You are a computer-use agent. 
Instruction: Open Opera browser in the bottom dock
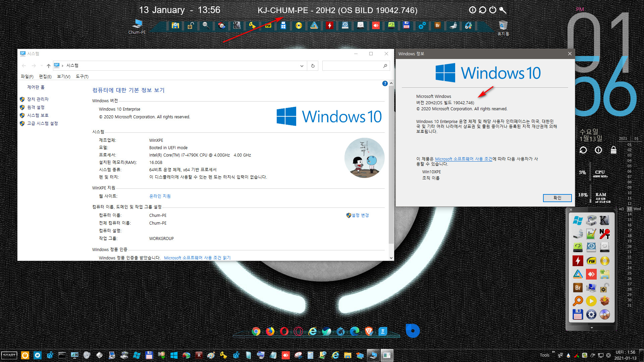(x=284, y=331)
